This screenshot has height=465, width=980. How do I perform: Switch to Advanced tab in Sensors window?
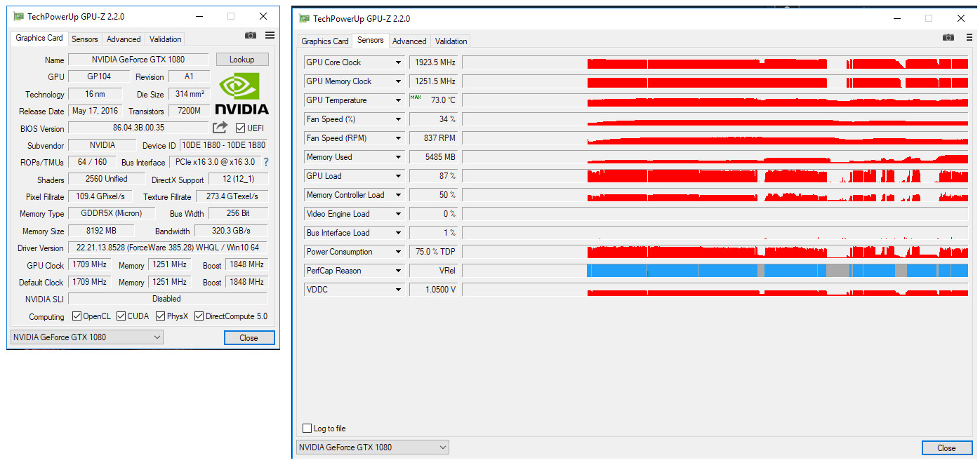409,41
